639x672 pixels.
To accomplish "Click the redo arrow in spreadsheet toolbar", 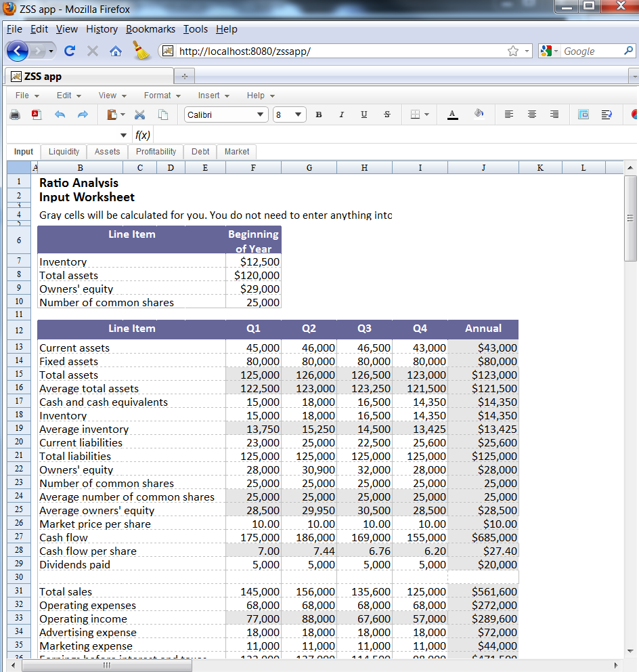I will [x=83, y=114].
